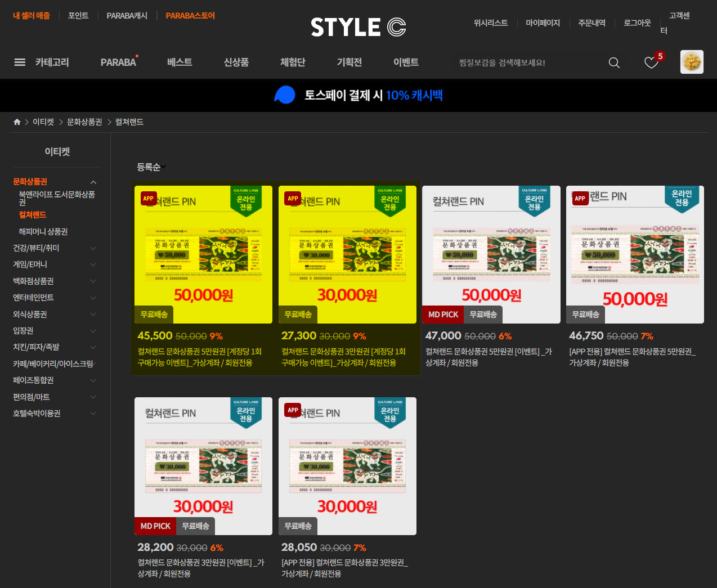
Task: Open 28,200 won 3만원권 이벤트 thumbnail
Action: (x=203, y=466)
